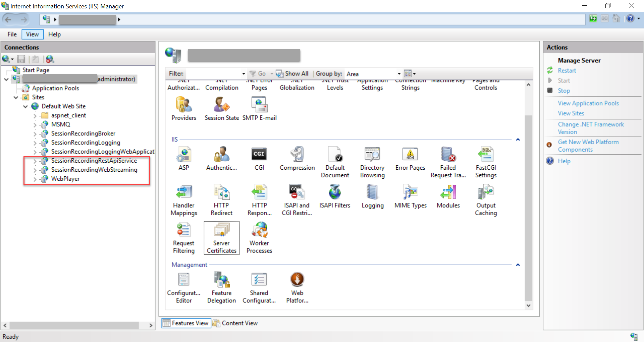Open the ISAPI Filters feature

pyautogui.click(x=334, y=196)
